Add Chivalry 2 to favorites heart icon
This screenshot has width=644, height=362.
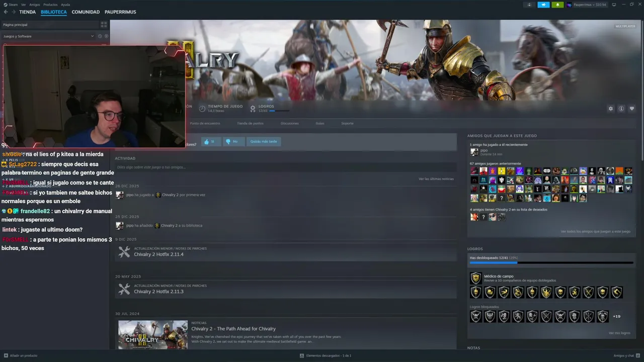pos(632,109)
